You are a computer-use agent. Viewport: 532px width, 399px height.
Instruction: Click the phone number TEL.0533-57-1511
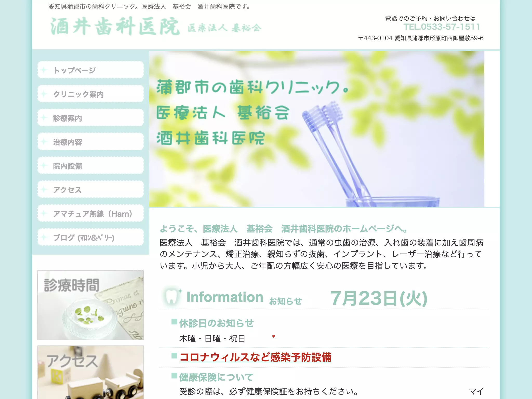442,27
